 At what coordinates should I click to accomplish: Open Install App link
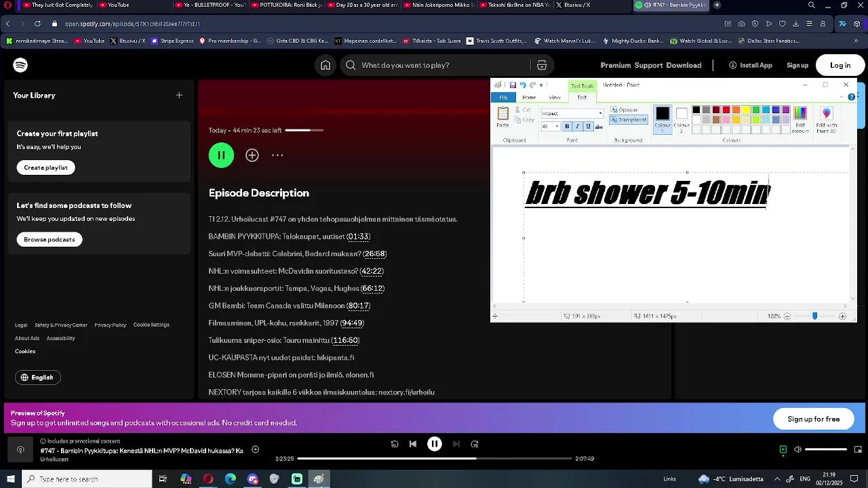click(x=751, y=65)
